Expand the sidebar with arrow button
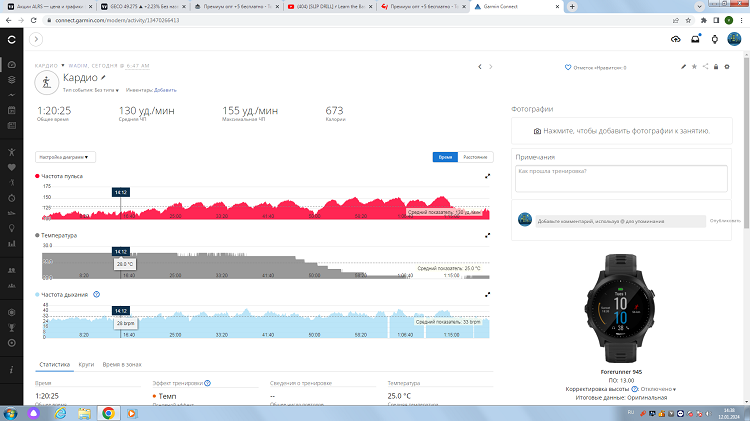 [37, 39]
